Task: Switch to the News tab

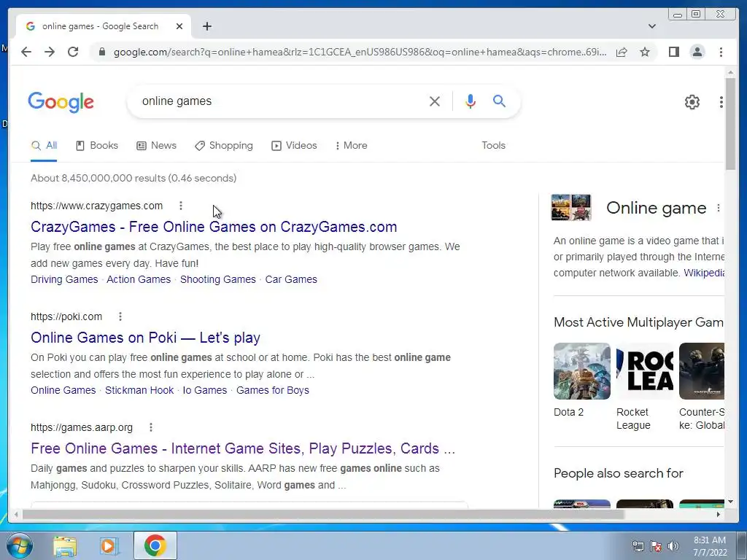Action: pyautogui.click(x=156, y=146)
